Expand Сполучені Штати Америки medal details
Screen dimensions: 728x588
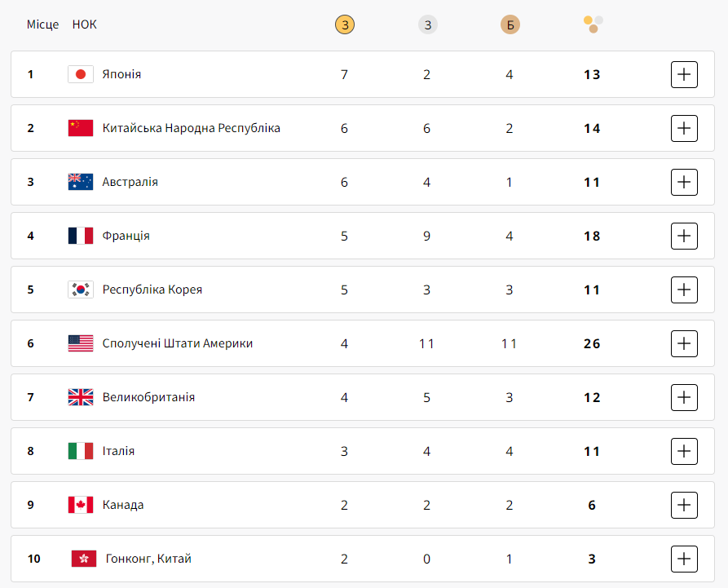coord(684,343)
